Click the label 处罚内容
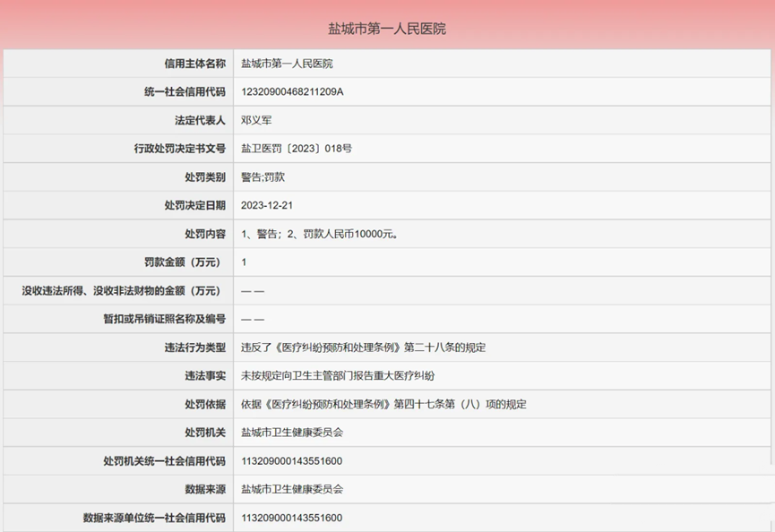This screenshot has height=532, width=775. (x=205, y=234)
